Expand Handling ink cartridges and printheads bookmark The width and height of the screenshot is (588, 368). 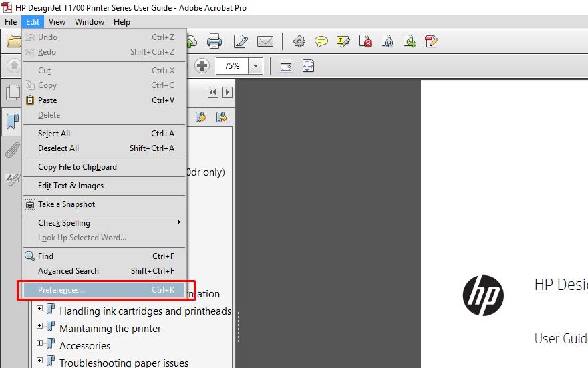click(x=39, y=309)
